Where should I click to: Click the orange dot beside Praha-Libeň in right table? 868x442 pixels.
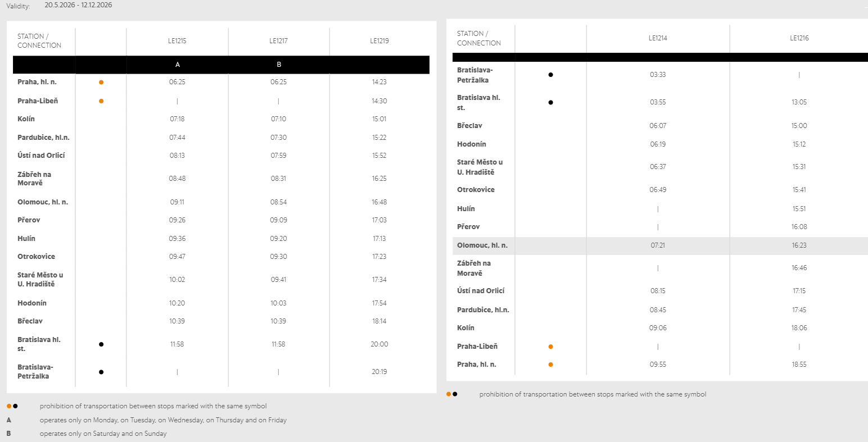[x=550, y=347]
